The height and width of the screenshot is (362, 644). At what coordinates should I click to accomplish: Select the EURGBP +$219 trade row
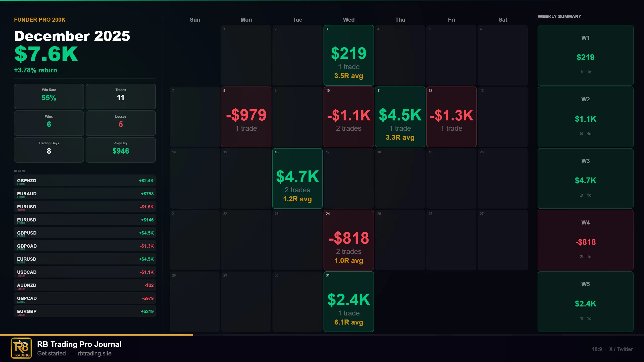pos(85,311)
